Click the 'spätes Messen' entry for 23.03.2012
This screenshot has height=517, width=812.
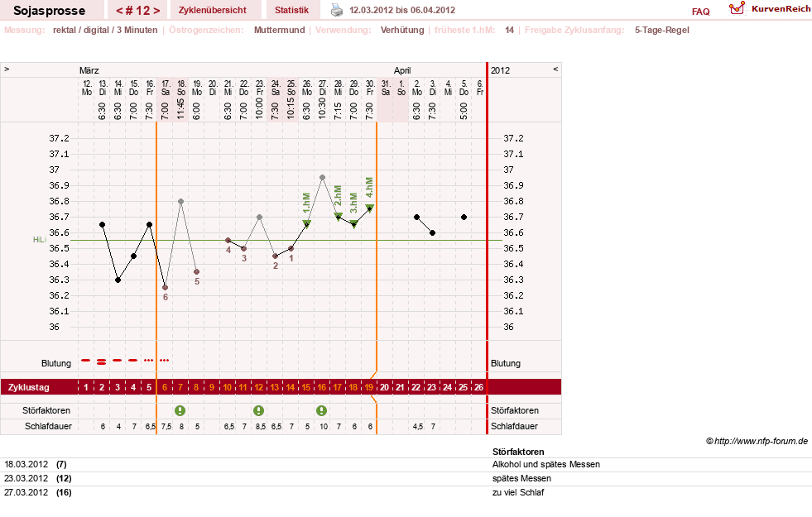coord(521,478)
